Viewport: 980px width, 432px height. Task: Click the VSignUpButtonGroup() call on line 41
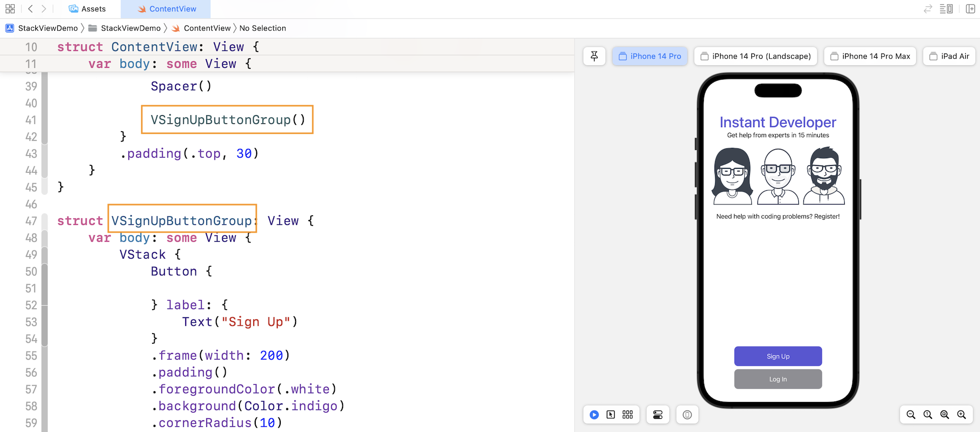(x=228, y=120)
